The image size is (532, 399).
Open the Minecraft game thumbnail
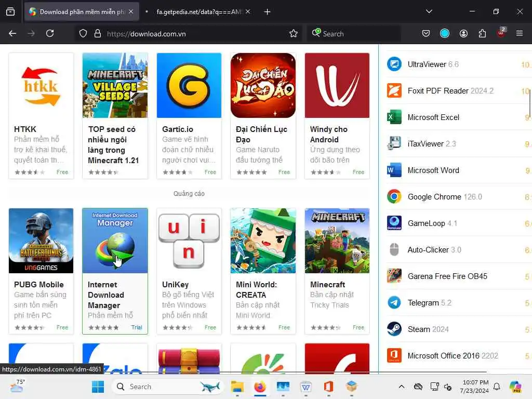(x=337, y=241)
